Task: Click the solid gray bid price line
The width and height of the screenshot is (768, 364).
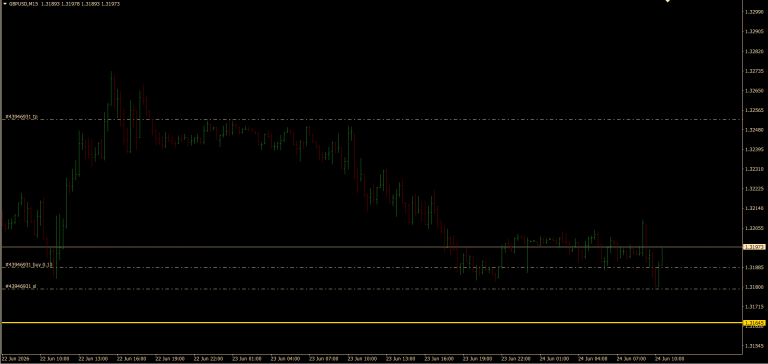Action: (372, 247)
